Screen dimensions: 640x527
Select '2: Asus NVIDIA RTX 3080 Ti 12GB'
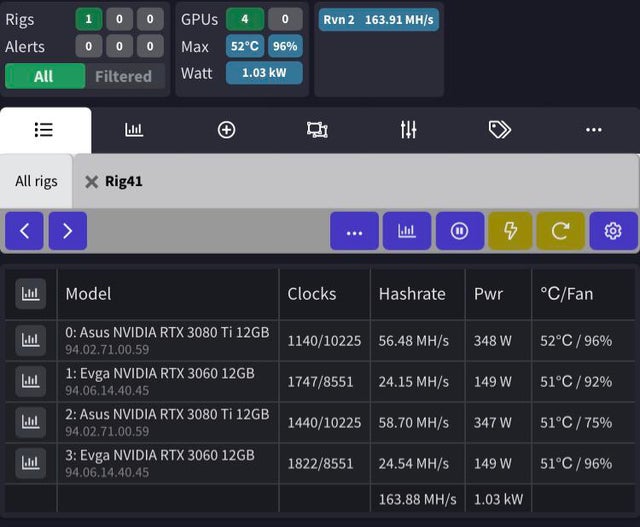167,414
